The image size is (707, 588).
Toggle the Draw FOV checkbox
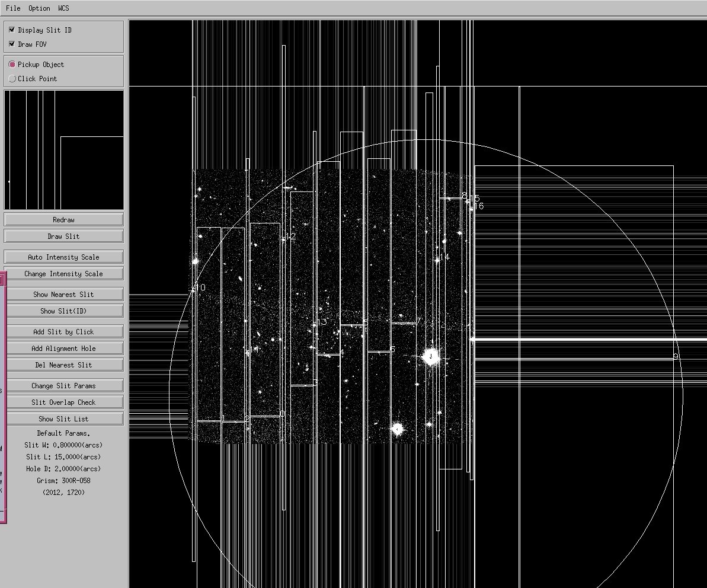pyautogui.click(x=12, y=44)
